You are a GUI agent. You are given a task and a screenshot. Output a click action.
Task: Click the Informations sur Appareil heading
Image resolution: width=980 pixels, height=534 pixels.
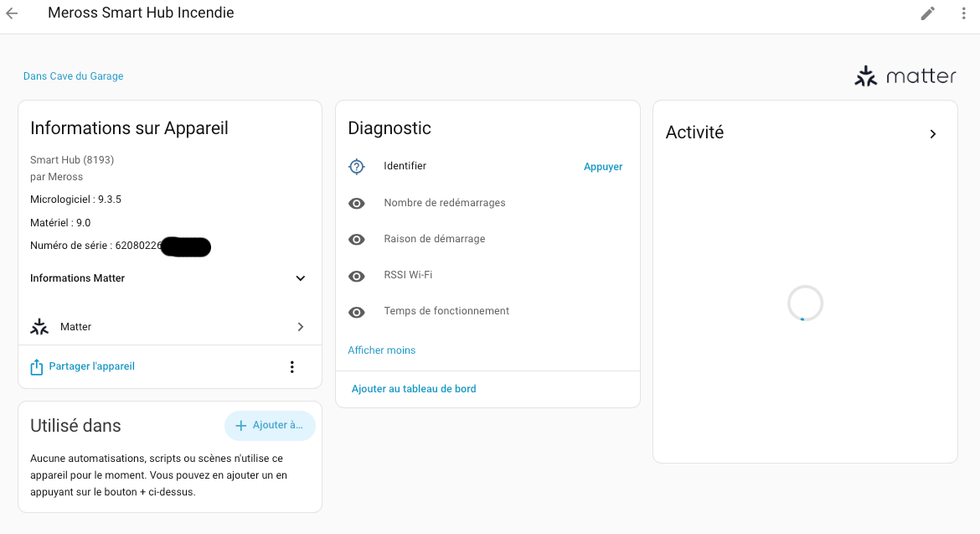[x=129, y=128]
